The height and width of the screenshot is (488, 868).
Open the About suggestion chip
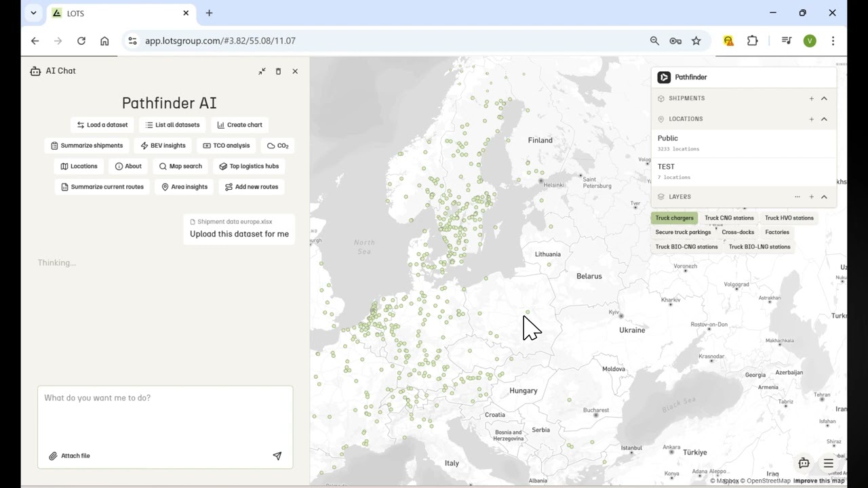tap(128, 166)
